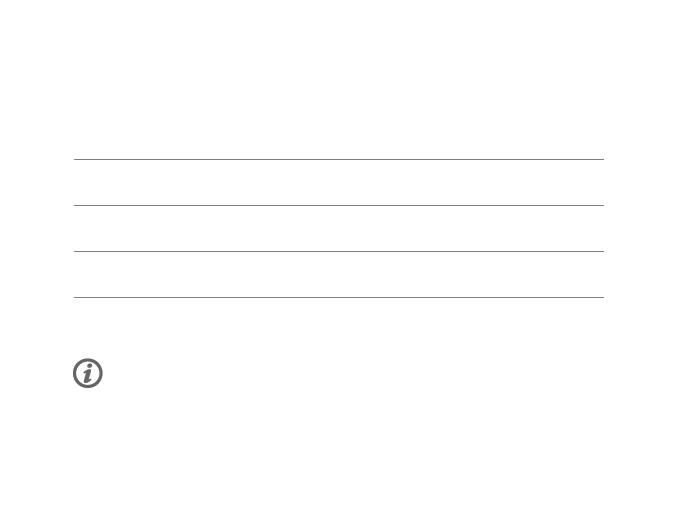Click the circled information icon
680x510 pixels.
pos(88,373)
